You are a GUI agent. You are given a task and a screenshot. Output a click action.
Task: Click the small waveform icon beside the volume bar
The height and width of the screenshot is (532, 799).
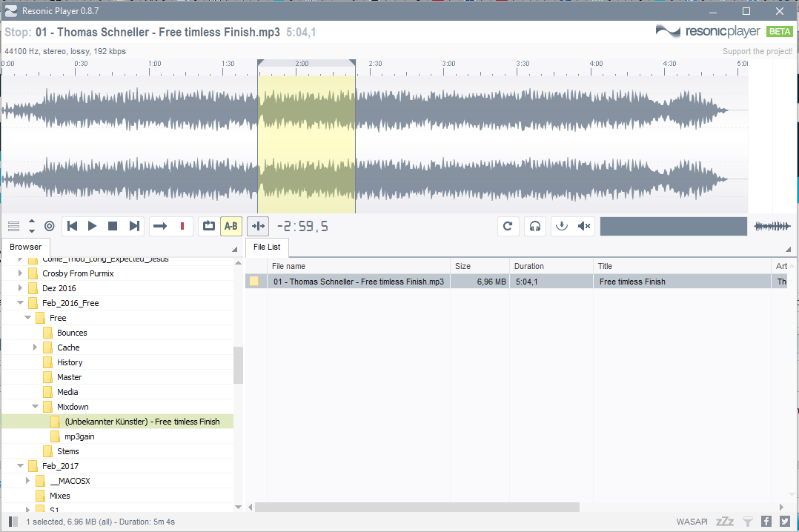point(772,226)
